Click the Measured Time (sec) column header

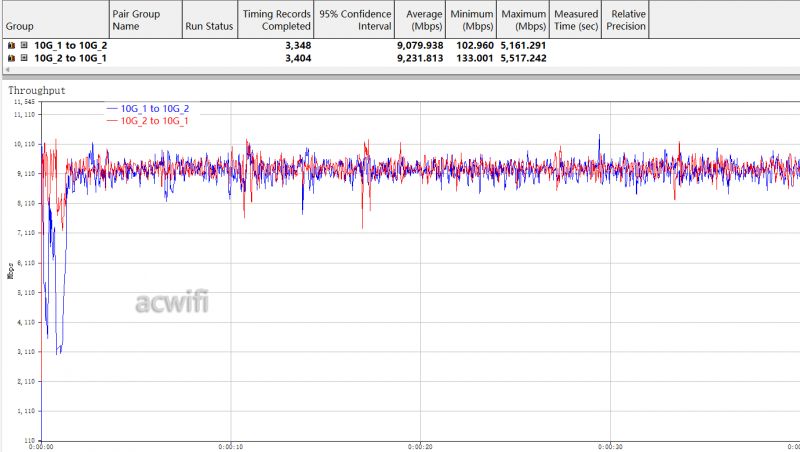point(576,19)
